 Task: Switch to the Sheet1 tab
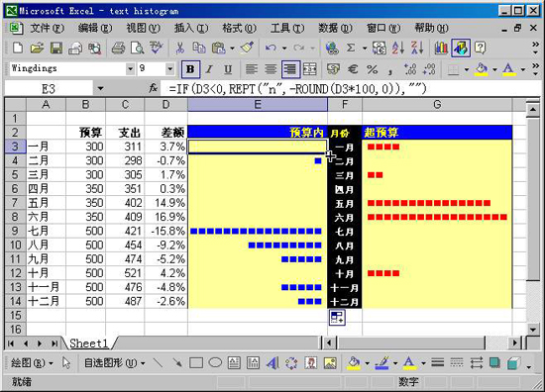[x=89, y=343]
